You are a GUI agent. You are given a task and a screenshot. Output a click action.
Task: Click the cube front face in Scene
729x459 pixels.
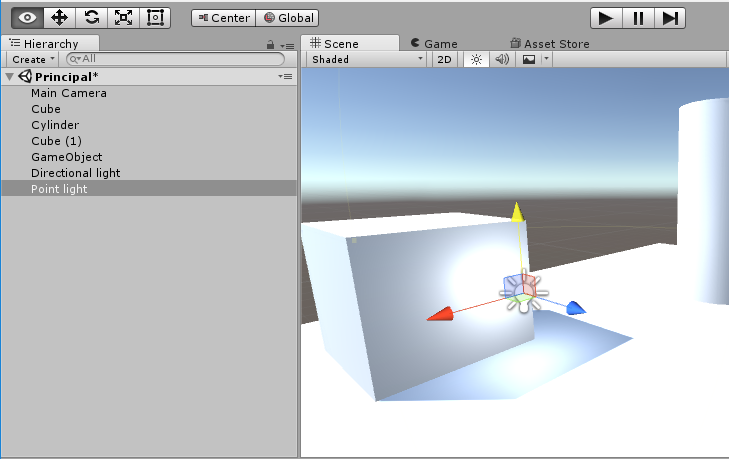442,312
